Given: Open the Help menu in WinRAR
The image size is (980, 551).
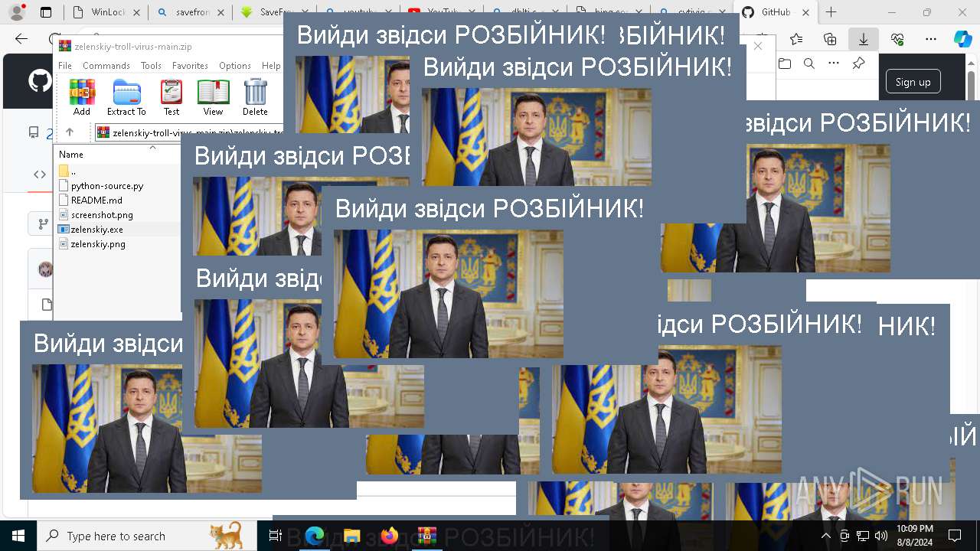Looking at the screenshot, I should pos(271,66).
